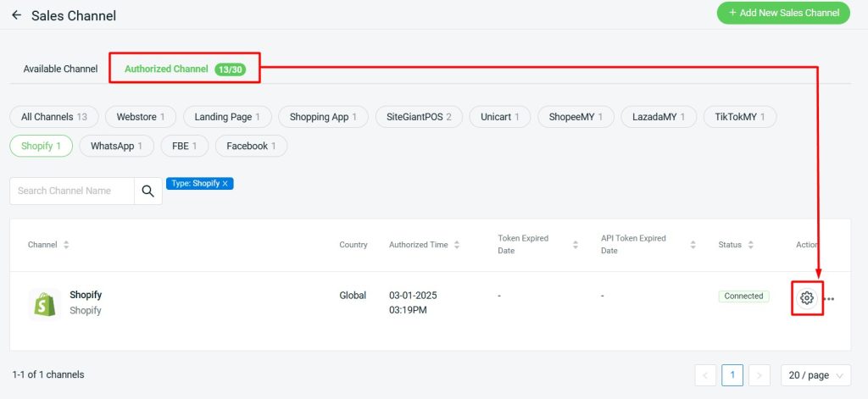Go to the previous page arrow

[x=705, y=375]
